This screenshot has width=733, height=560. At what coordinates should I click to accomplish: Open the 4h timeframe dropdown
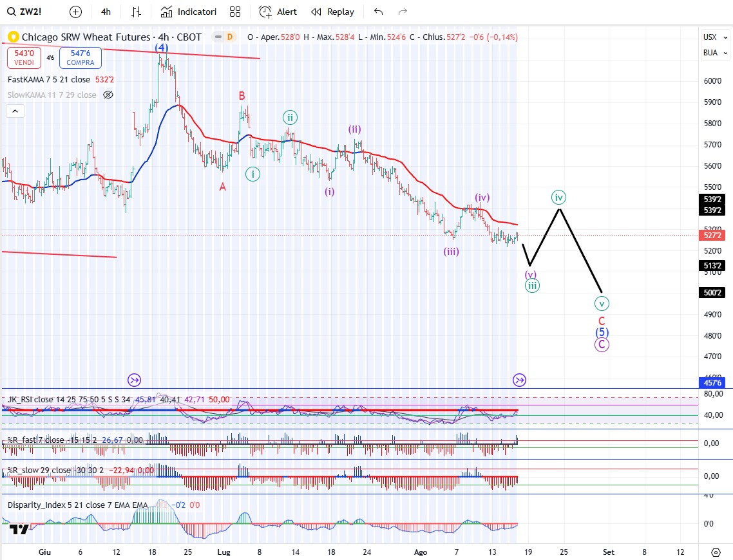click(x=106, y=12)
